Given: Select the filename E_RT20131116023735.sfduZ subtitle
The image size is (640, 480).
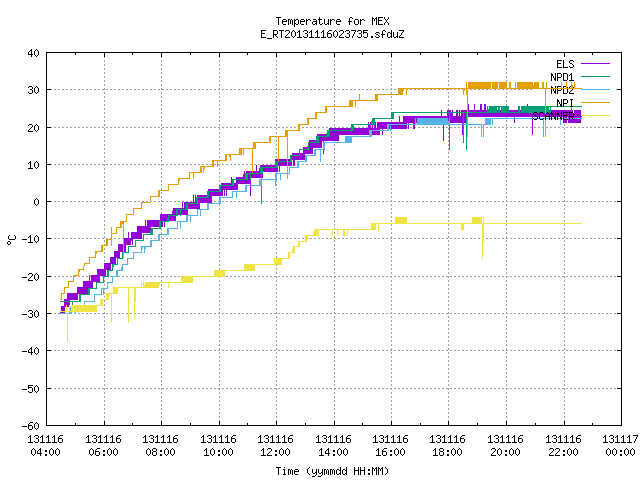Looking at the screenshot, I should 332,34.
